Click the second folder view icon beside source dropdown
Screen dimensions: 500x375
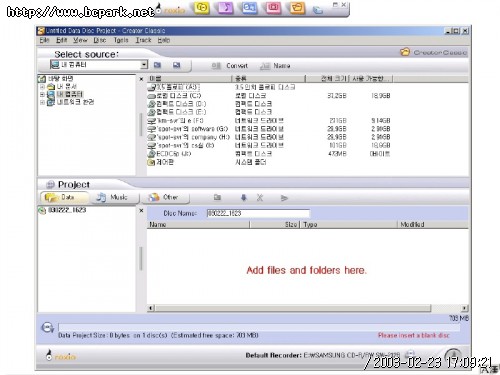177,65
